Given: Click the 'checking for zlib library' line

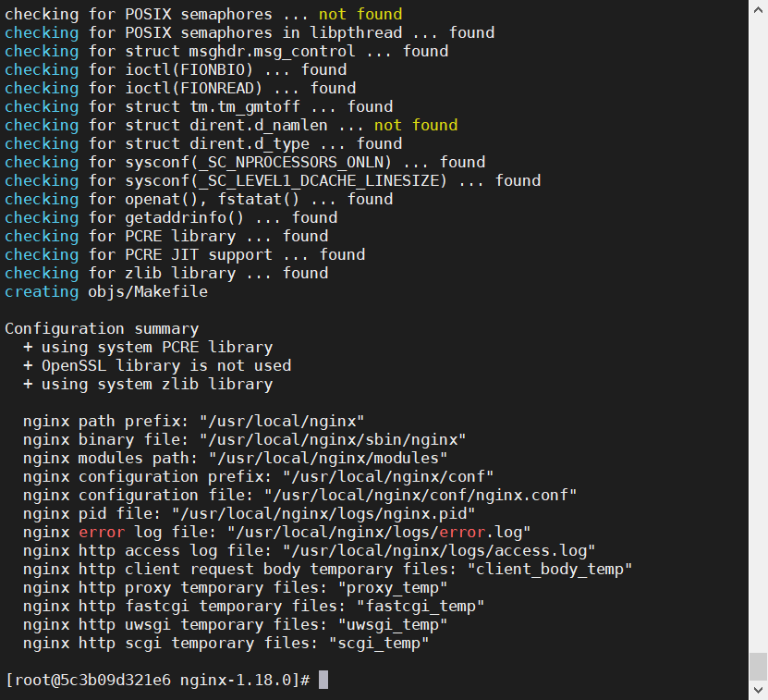Looking at the screenshot, I should click(x=166, y=273).
